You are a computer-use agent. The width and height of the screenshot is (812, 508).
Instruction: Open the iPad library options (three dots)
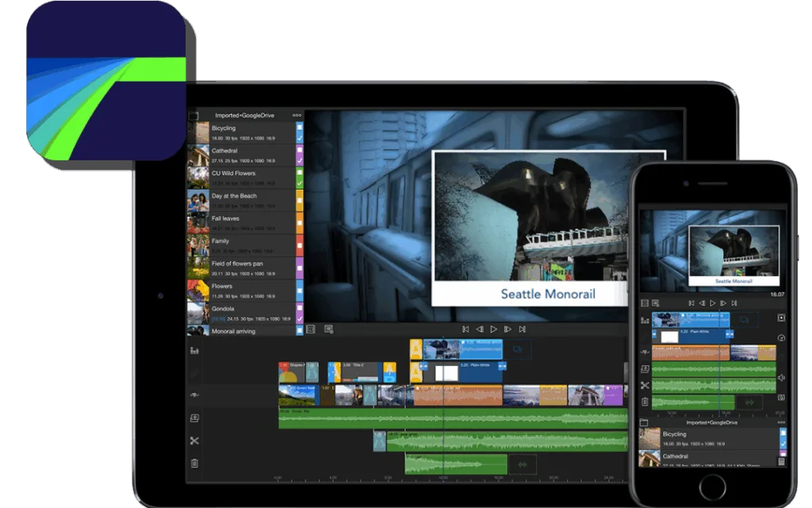pyautogui.click(x=297, y=115)
